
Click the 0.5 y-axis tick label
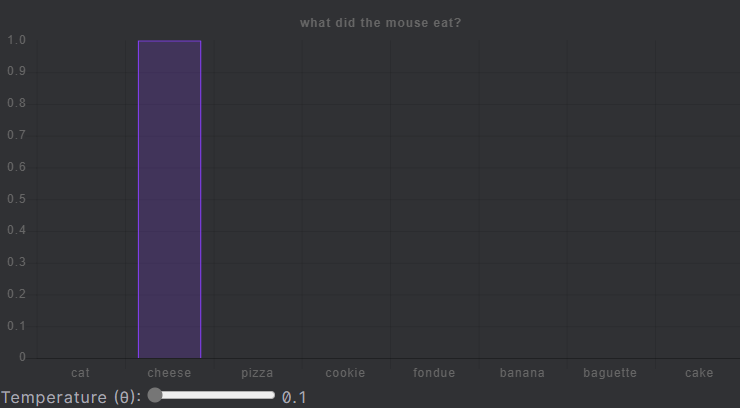pyautogui.click(x=17, y=199)
